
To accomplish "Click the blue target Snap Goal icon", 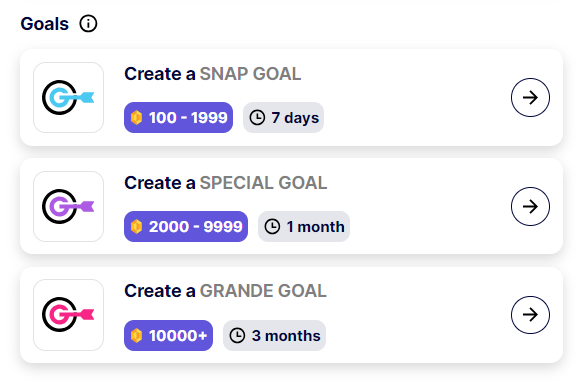I will click(68, 97).
